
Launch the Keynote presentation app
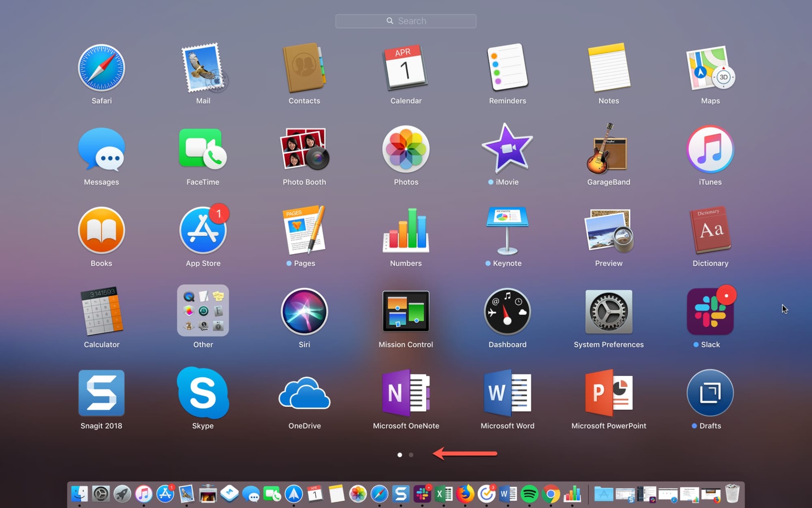coord(507,231)
